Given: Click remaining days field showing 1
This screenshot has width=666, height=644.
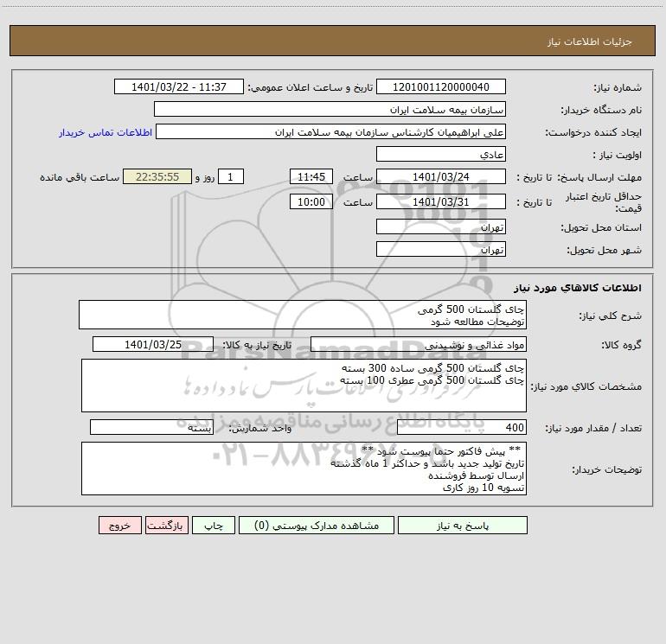Looking at the screenshot, I should pyautogui.click(x=231, y=176).
